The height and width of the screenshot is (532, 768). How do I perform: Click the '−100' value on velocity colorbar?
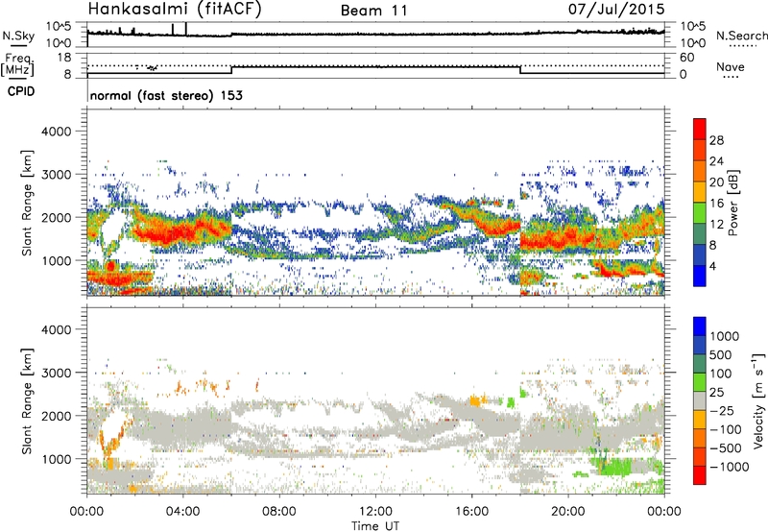(x=726, y=429)
